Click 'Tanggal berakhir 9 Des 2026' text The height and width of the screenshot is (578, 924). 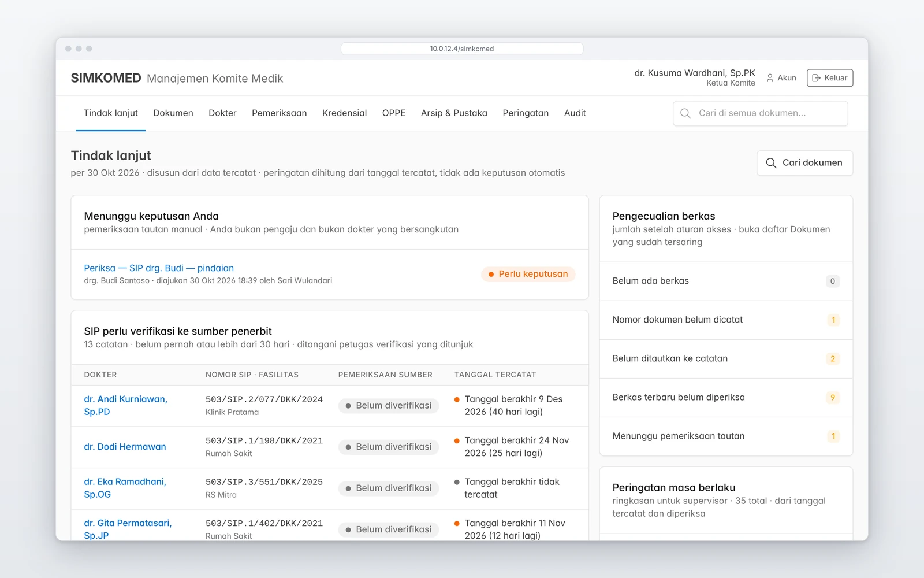point(513,406)
